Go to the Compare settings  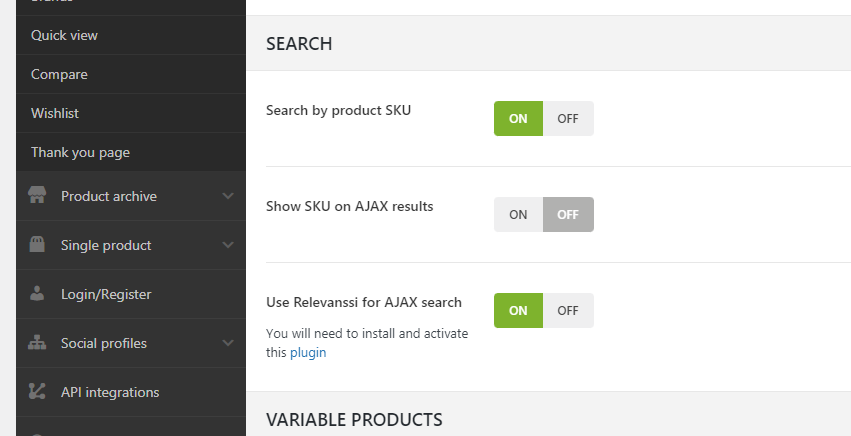59,74
